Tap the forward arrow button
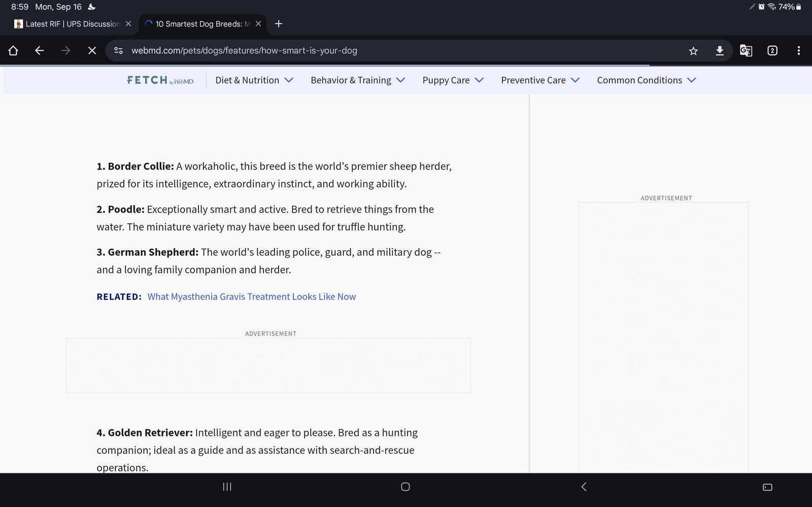812x507 pixels. [x=66, y=50]
